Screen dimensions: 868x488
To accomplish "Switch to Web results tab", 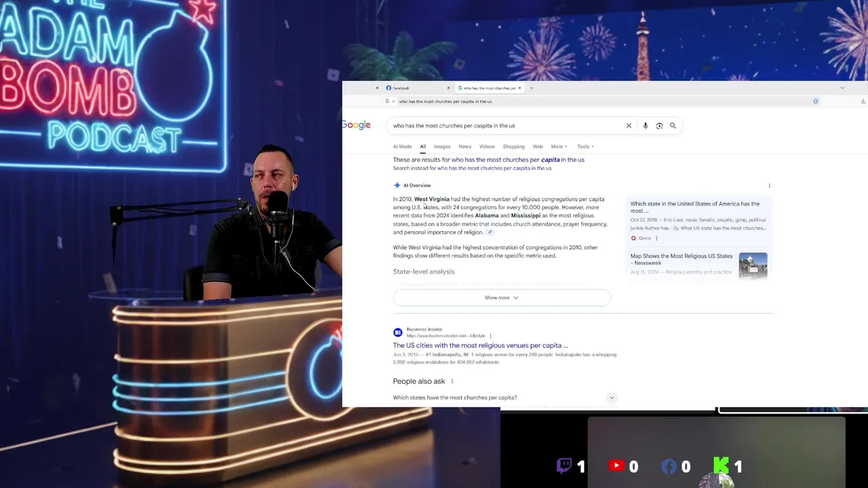I will pos(538,146).
